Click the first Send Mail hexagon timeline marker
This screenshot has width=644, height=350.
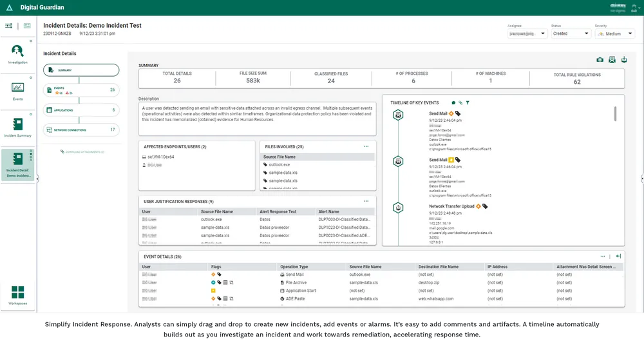tap(398, 115)
